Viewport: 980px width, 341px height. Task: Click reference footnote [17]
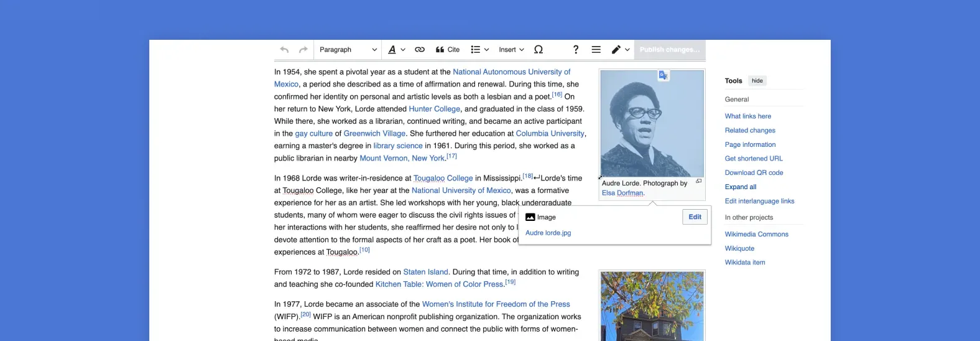[x=451, y=156]
